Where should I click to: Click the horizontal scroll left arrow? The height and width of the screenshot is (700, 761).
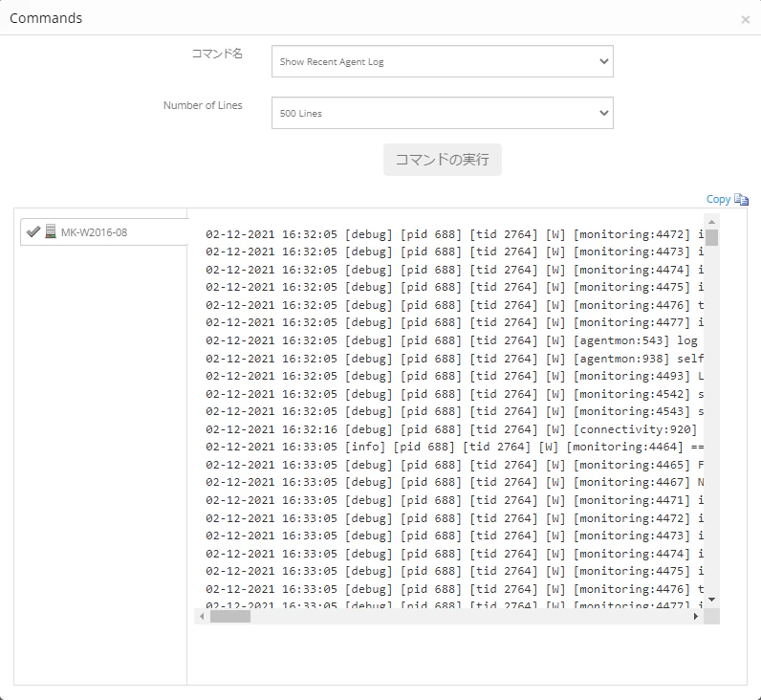click(202, 616)
